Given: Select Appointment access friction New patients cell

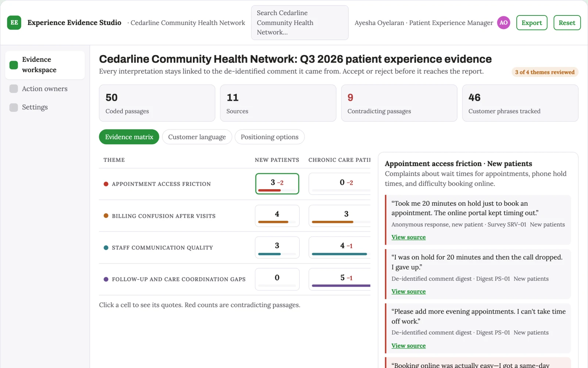Looking at the screenshot, I should 277,184.
